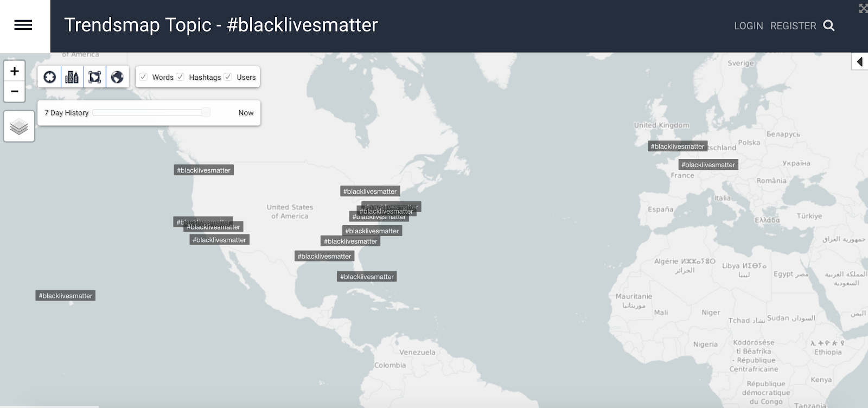
Task: Open the LOGIN page
Action: [x=749, y=26]
